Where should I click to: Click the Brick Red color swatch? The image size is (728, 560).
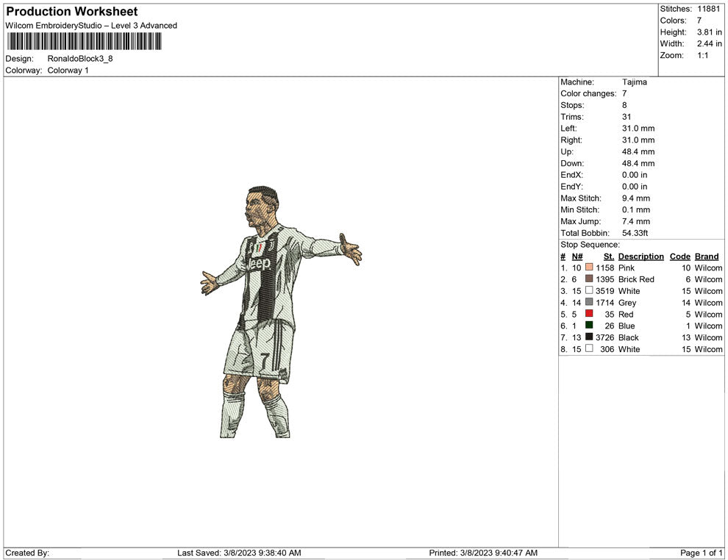pos(589,279)
